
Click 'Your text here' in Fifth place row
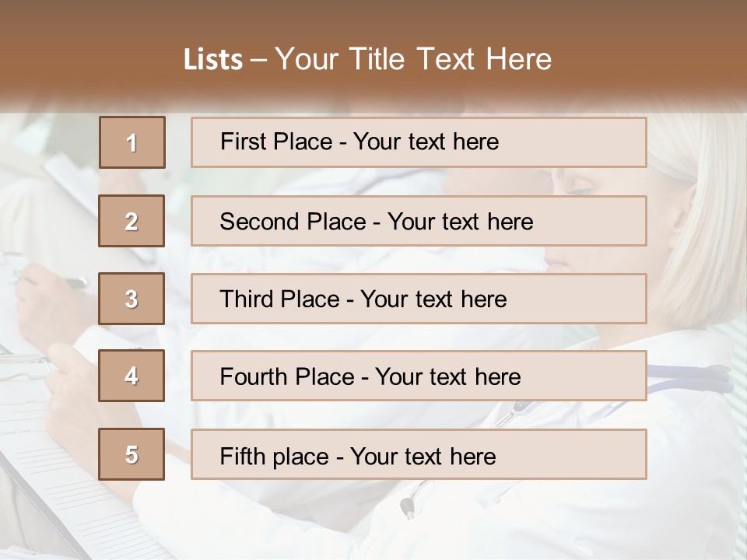[x=423, y=456]
